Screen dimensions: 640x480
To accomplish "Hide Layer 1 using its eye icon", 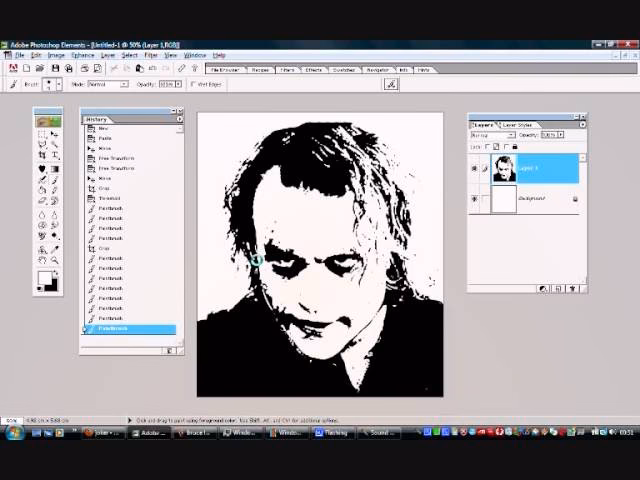I will point(474,168).
